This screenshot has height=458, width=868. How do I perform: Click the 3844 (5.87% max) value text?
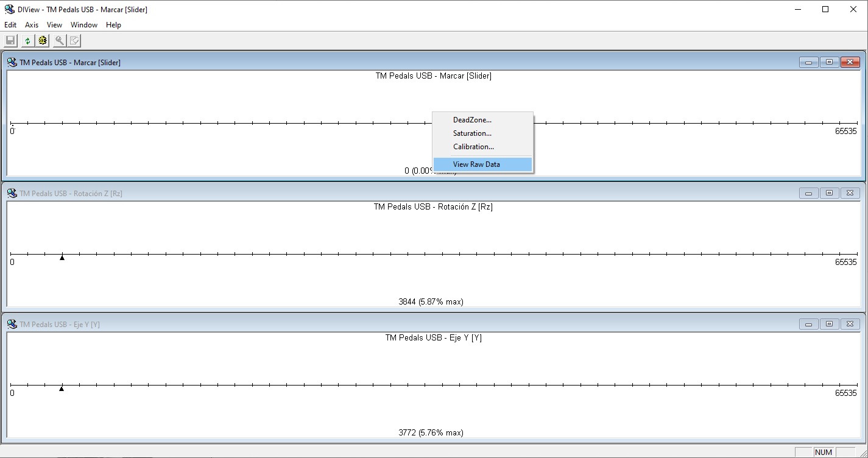click(431, 302)
